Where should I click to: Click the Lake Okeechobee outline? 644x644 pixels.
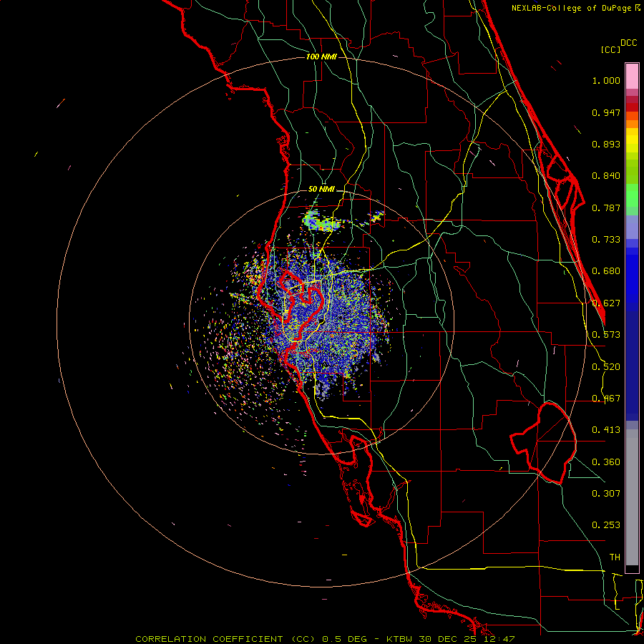543,443
